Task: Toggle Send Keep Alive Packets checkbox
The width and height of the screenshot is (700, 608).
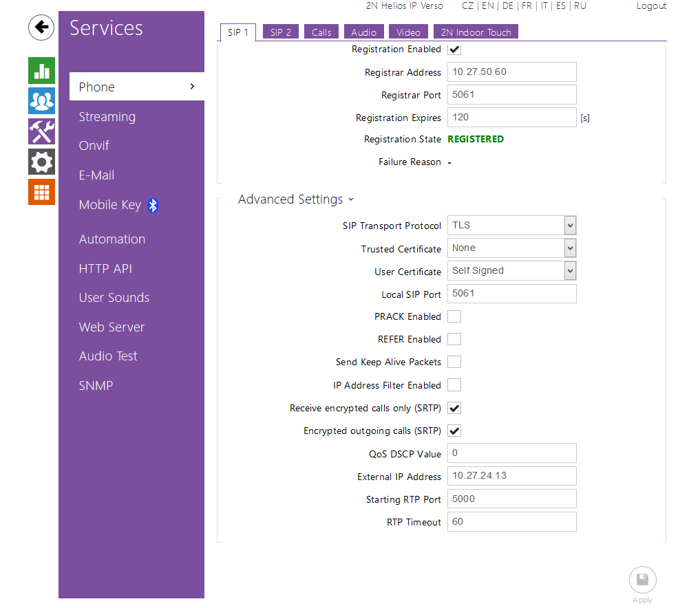Action: coord(454,362)
